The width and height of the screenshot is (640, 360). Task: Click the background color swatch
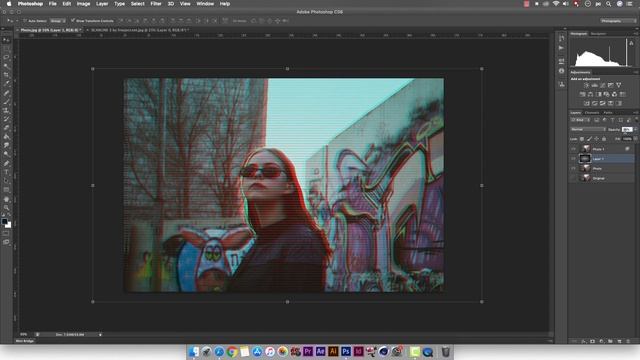coord(8,225)
